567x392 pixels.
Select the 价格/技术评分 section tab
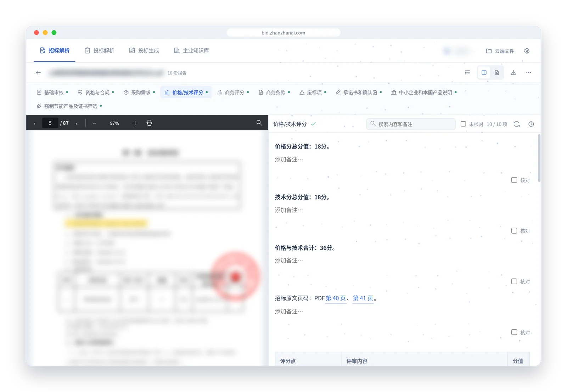[x=186, y=93]
